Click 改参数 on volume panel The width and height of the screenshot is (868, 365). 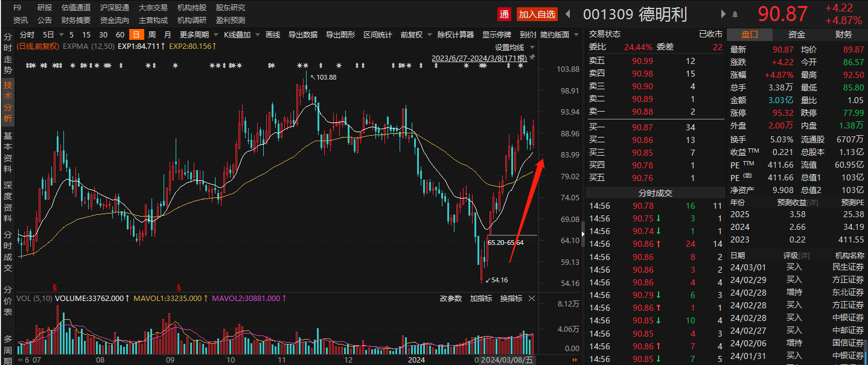point(451,299)
